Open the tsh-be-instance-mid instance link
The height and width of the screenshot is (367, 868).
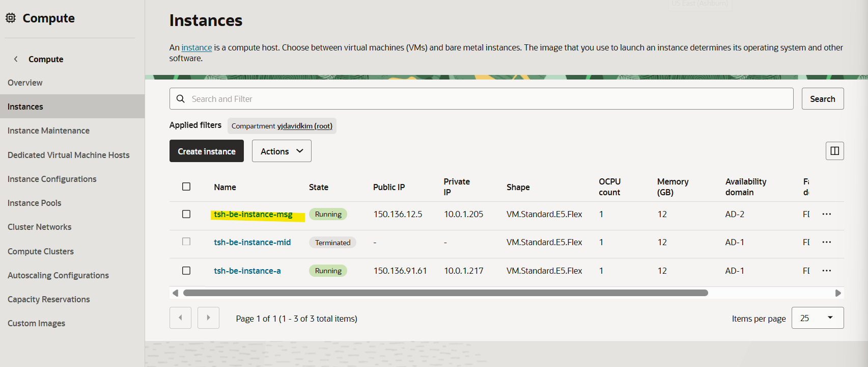click(x=253, y=242)
